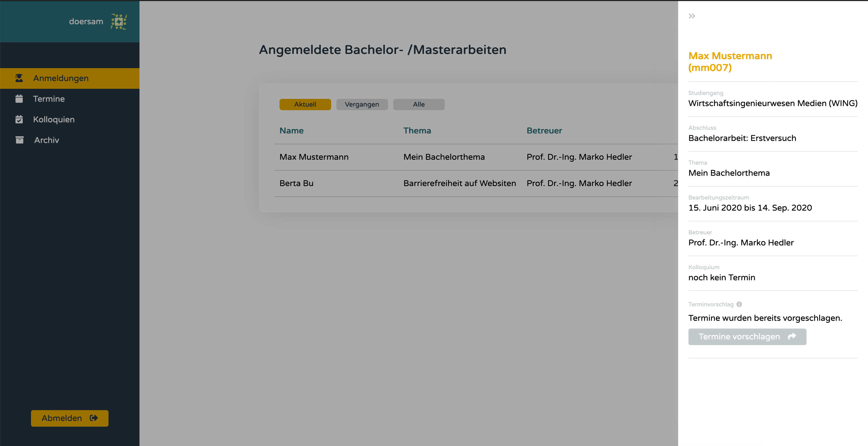This screenshot has height=446, width=868.
Task: Click the 15. Juni 2020 date range
Action: point(750,208)
